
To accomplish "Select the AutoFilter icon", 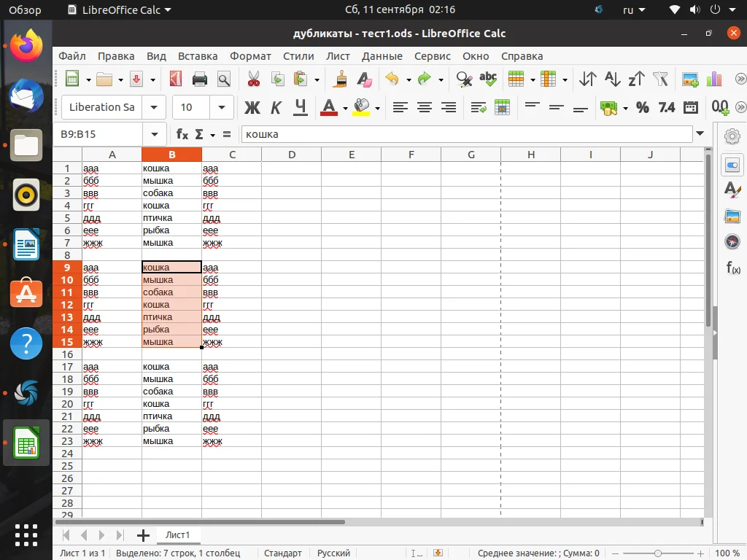I will 660,79.
